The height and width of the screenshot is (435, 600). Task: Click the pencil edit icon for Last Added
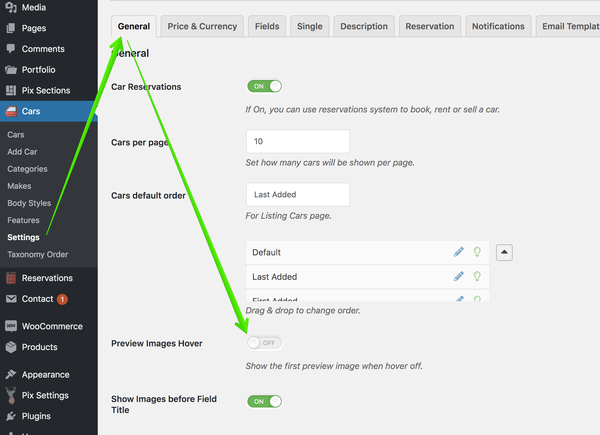459,276
